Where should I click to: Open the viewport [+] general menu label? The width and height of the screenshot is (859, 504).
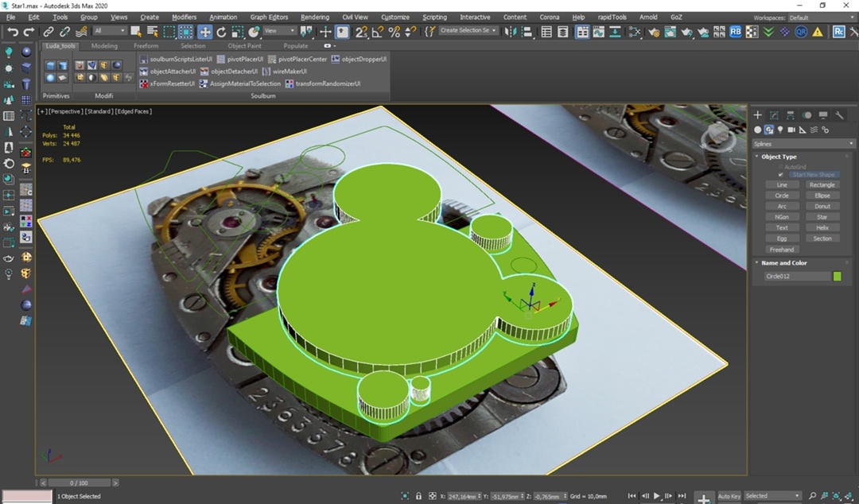pyautogui.click(x=41, y=111)
